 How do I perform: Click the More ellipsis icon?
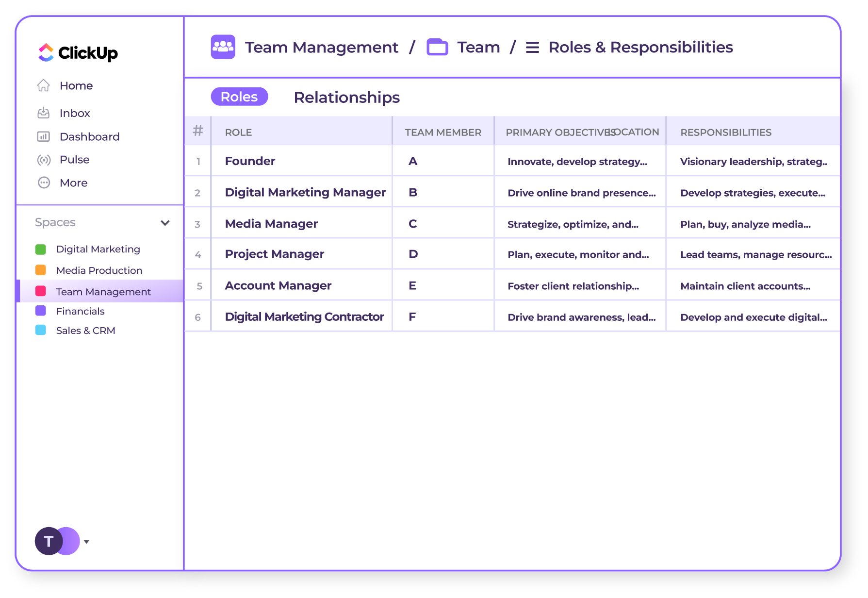point(44,183)
